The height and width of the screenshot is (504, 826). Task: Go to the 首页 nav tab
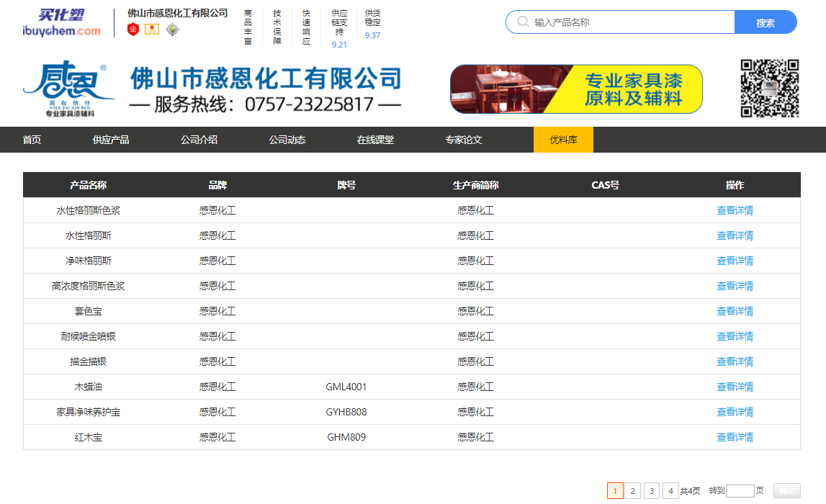click(x=32, y=140)
